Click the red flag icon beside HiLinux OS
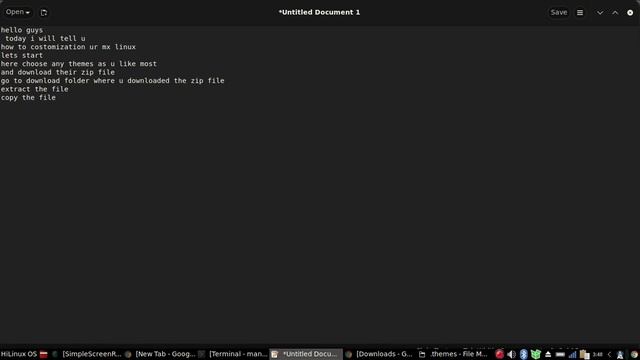 pos(44,354)
